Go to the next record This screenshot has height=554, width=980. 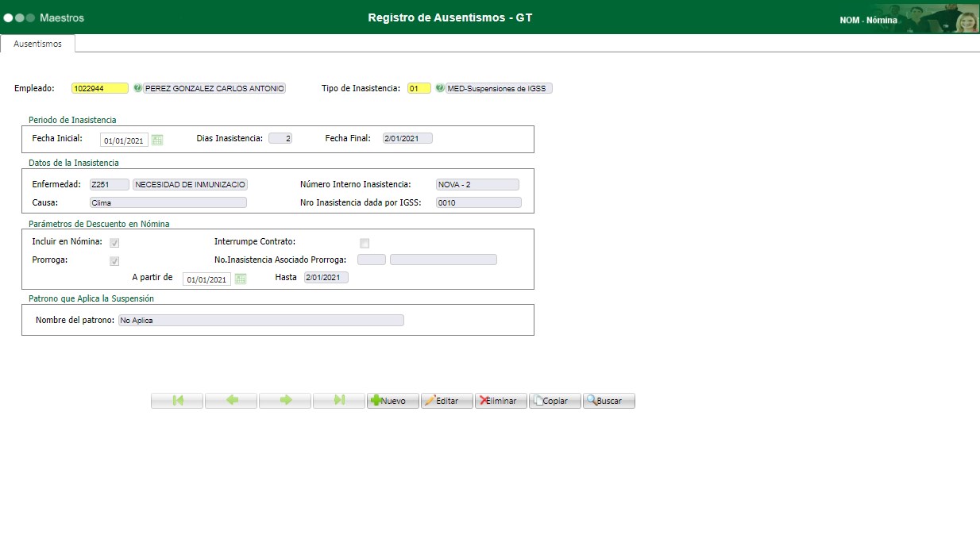coord(285,401)
